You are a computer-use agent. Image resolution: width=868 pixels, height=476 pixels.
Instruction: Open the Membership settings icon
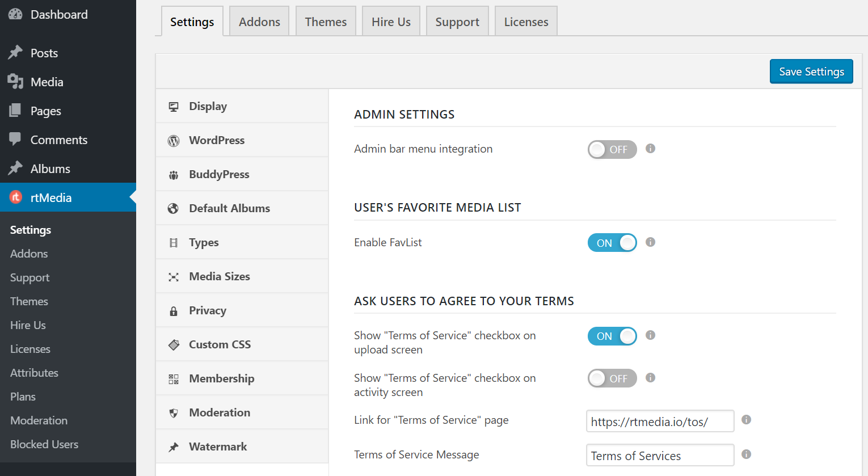pyautogui.click(x=173, y=378)
